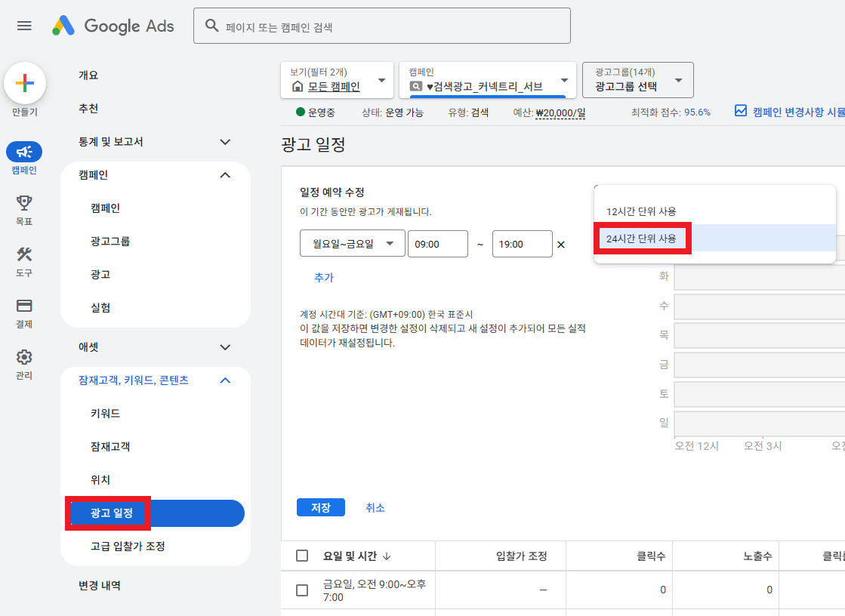
Task: Click the 09:00 start time field
Action: click(x=438, y=243)
